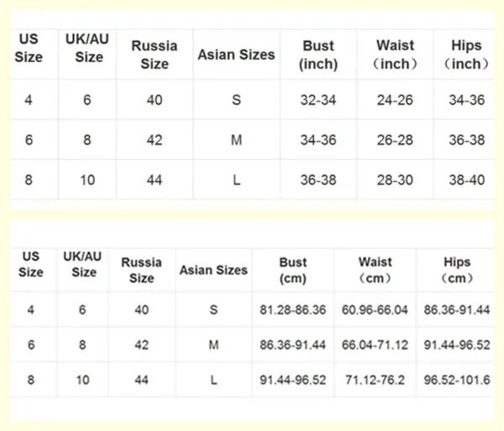Select the Asian Sizes header in inch table
Screen dimensions: 504x431
(236, 55)
